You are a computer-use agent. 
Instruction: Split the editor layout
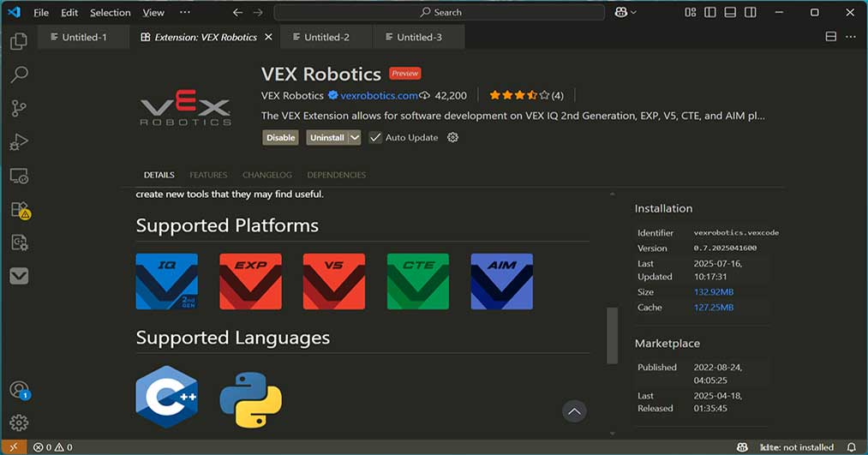(831, 37)
